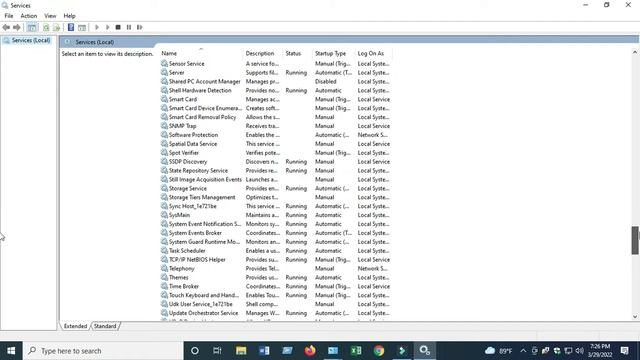Click the Export List toolbar icon
640x360 pixels.
[56, 27]
